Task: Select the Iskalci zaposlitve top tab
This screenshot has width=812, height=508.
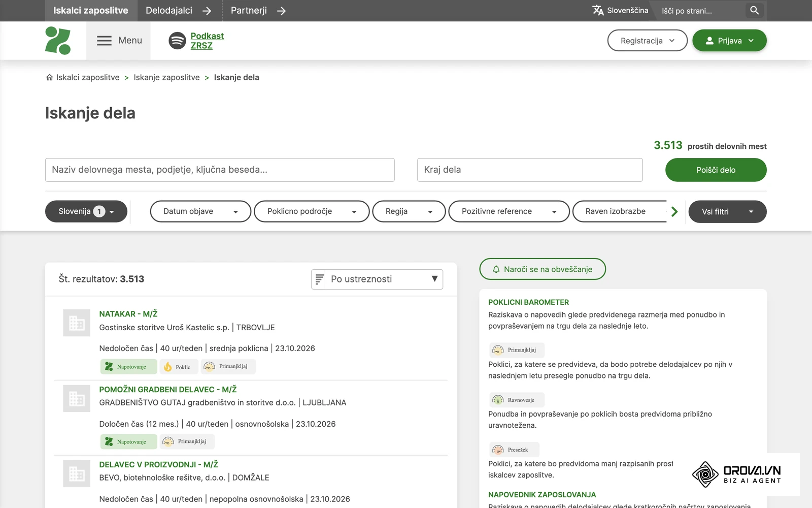Action: click(91, 11)
